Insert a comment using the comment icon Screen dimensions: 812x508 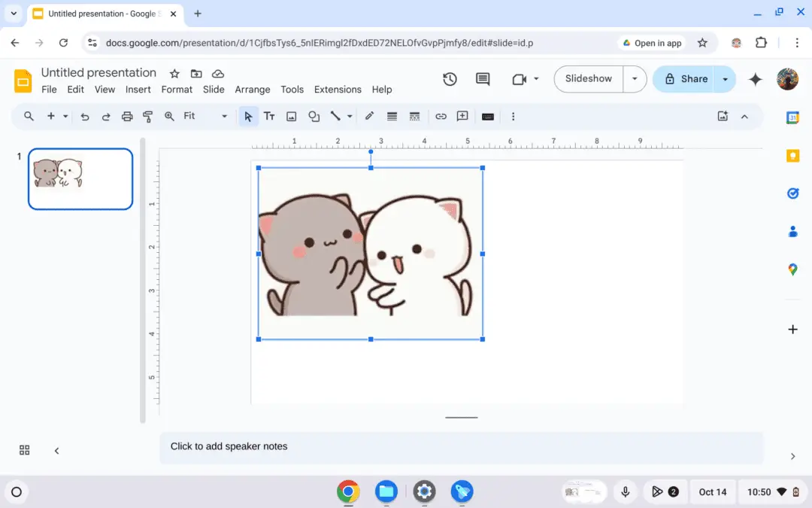[x=462, y=116]
